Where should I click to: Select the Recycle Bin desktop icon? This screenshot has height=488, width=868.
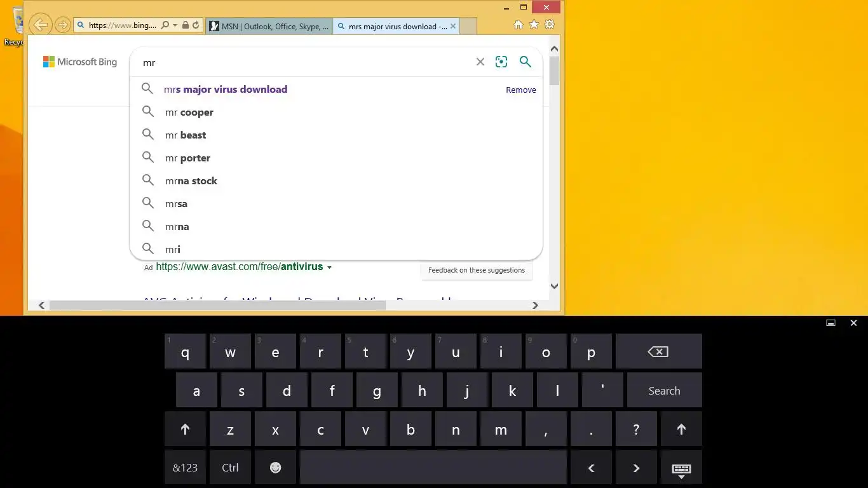point(13,25)
